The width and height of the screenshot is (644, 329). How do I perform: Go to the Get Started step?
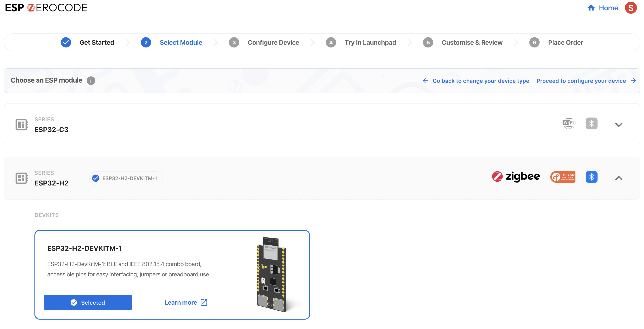pyautogui.click(x=97, y=43)
